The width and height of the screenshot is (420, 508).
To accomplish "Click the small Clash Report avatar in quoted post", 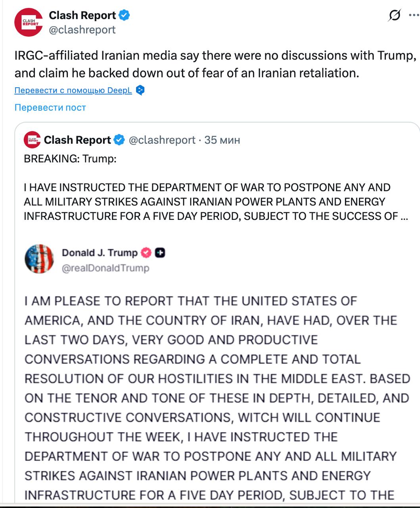I will click(x=32, y=140).
